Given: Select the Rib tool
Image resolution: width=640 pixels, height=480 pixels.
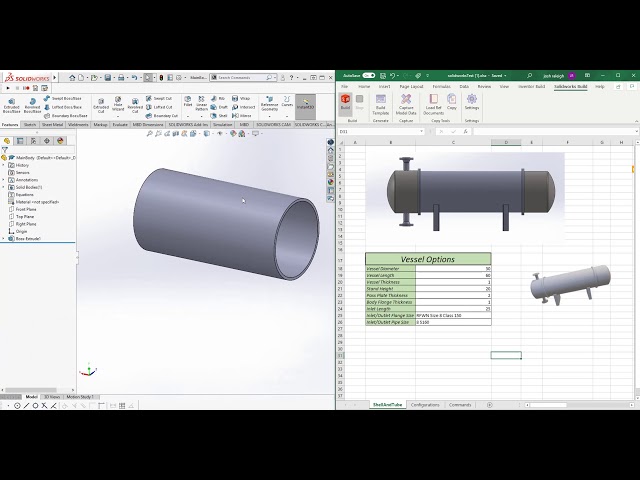Looking at the screenshot, I should point(218,98).
